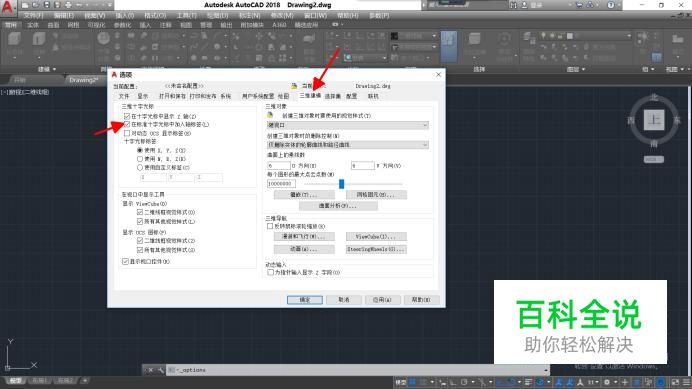692x389 pixels.
Task: Click the clean screen icon in status bar
Action: 675,382
